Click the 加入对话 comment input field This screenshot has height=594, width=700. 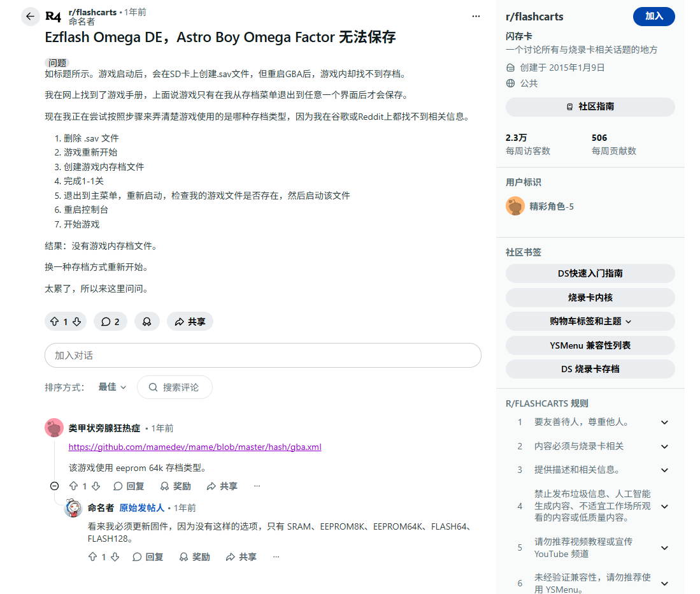262,356
